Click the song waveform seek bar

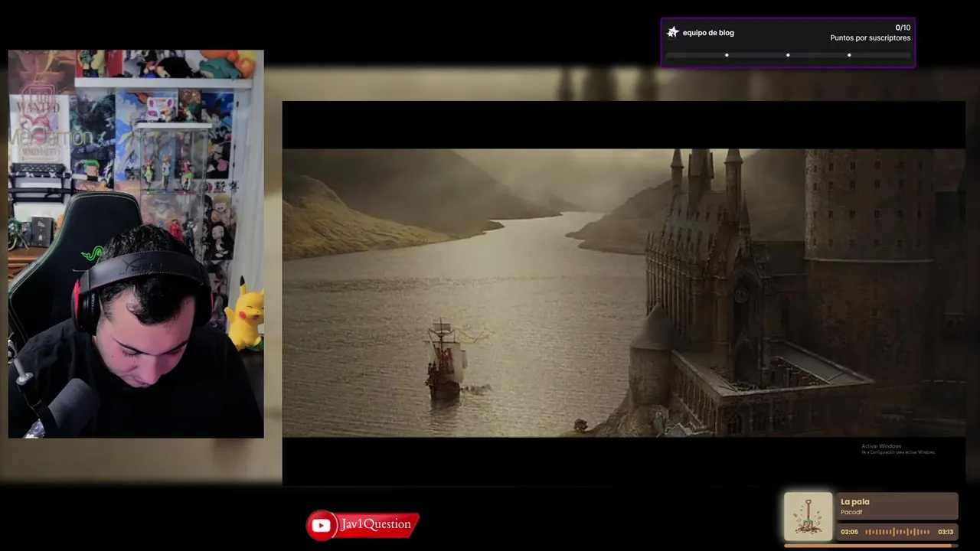pos(897,532)
